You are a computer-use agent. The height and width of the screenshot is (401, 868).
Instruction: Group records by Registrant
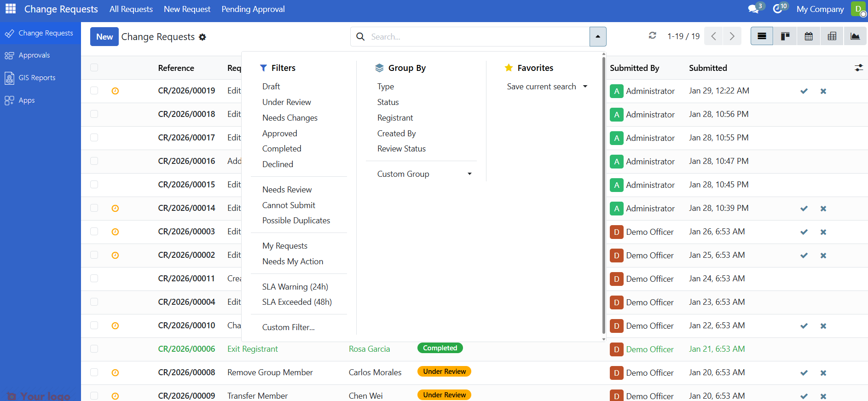(x=395, y=118)
